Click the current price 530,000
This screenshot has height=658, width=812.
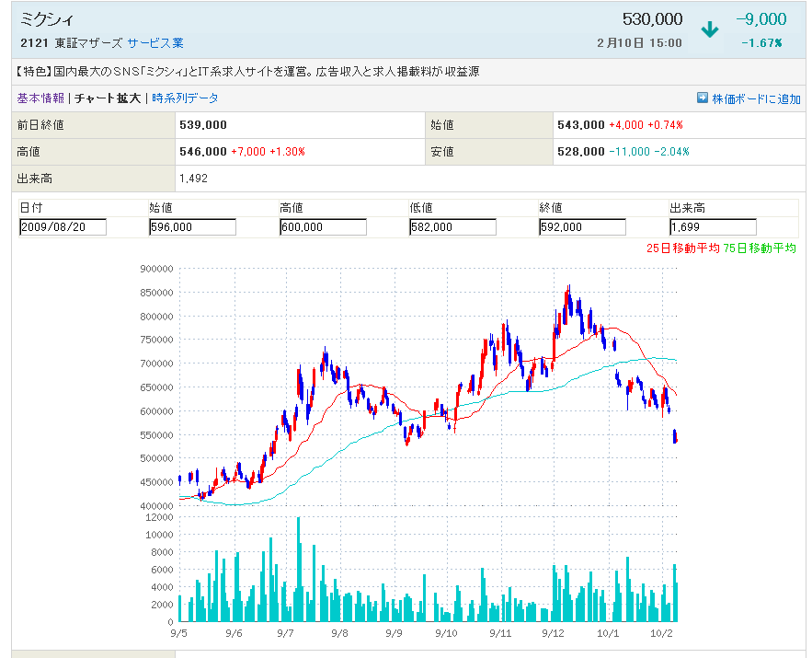click(652, 19)
